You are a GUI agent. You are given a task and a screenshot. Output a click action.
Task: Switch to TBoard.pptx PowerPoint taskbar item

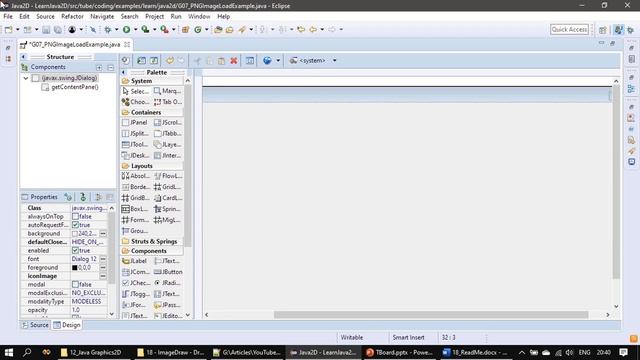[x=400, y=352]
